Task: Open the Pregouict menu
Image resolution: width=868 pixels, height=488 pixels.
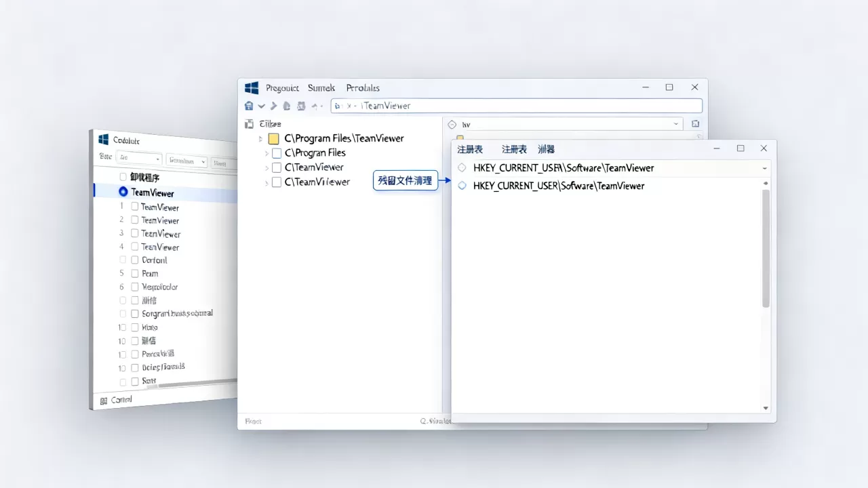Action: 282,88
